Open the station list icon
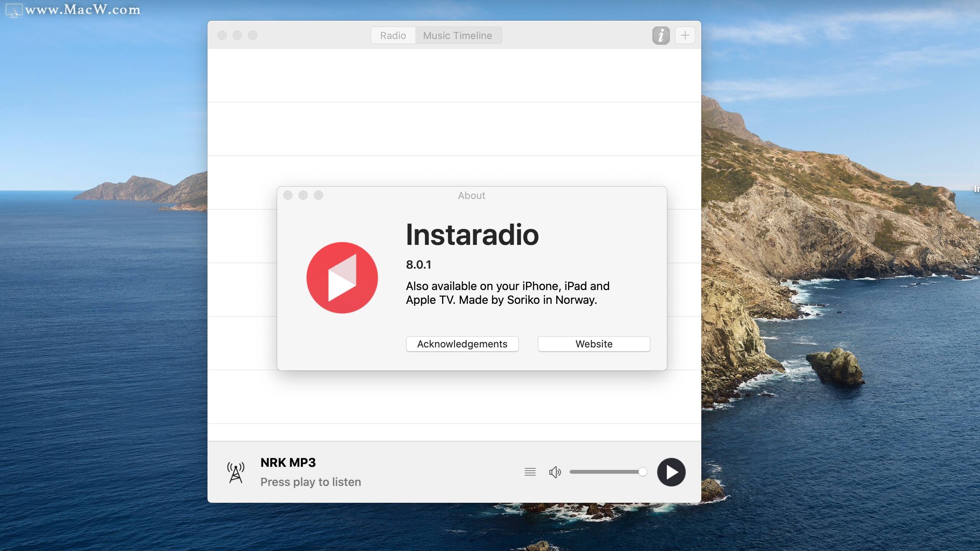This screenshot has width=980, height=551. [x=530, y=472]
